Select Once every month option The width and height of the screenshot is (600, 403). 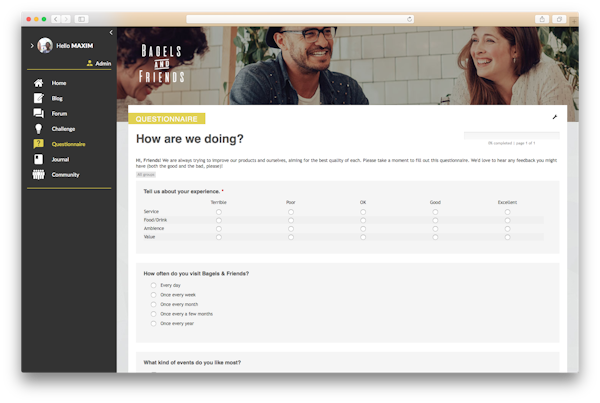pyautogui.click(x=153, y=304)
